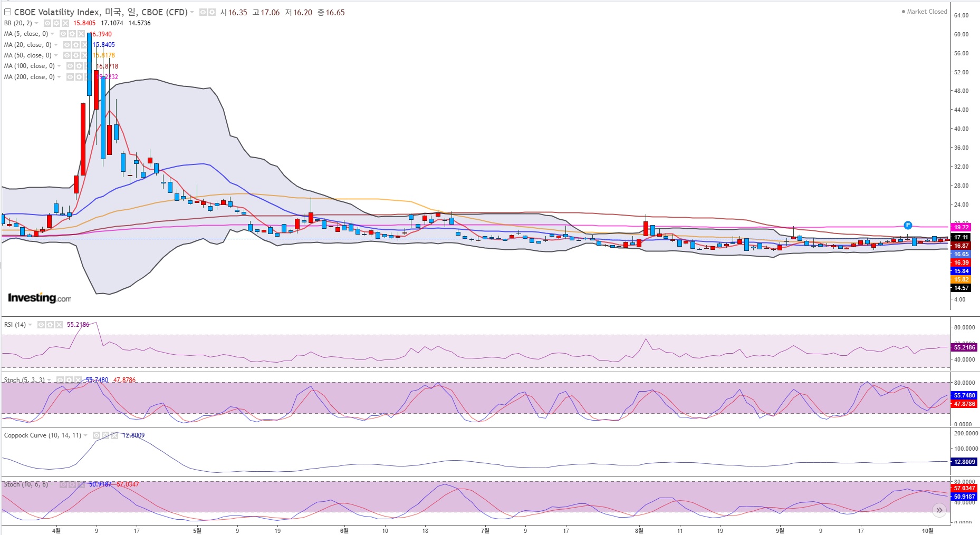Image resolution: width=980 pixels, height=535 pixels.
Task: Expand MA (20, close, 0) dropdown
Action: (56, 45)
